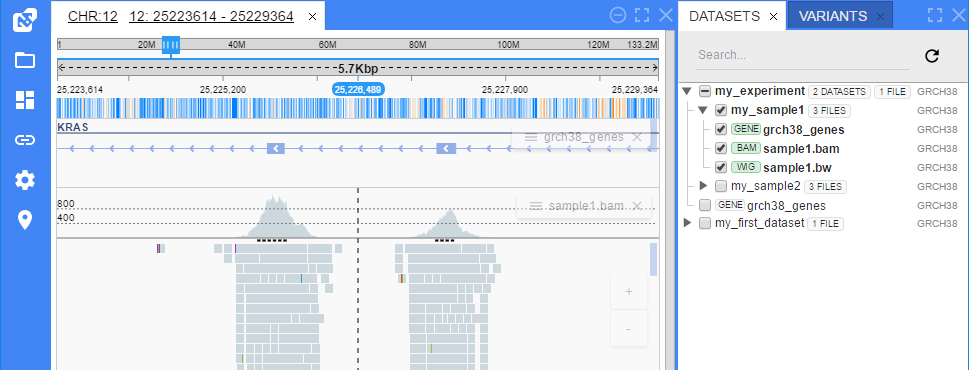The image size is (969, 370).
Task: Close the sample1.bam track
Action: point(637,206)
